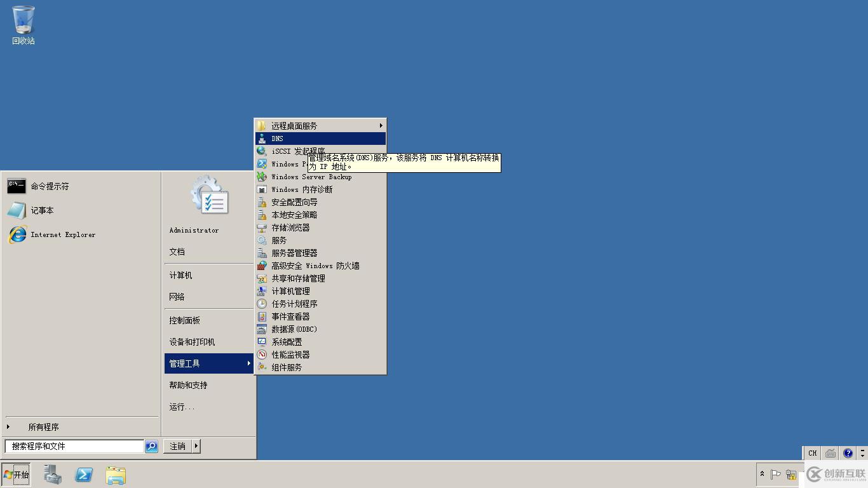The width and height of the screenshot is (868, 488).
Task: Open the Action Center flag icon
Action: [775, 474]
